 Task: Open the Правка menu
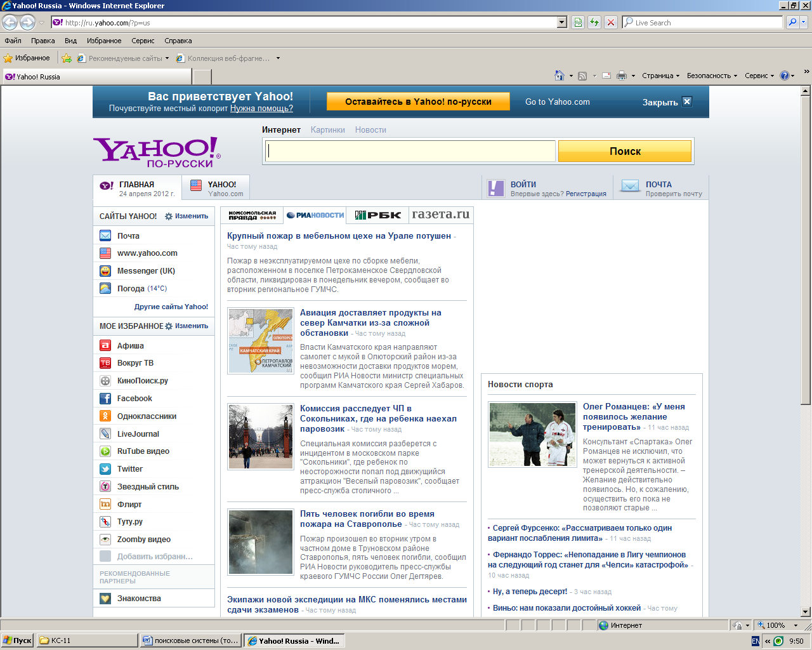click(43, 41)
